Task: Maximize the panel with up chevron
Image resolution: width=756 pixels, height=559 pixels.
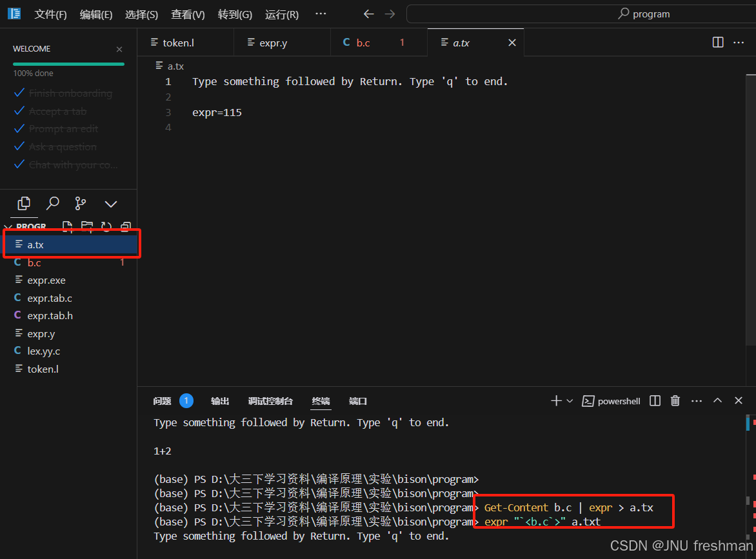Action: pos(717,400)
